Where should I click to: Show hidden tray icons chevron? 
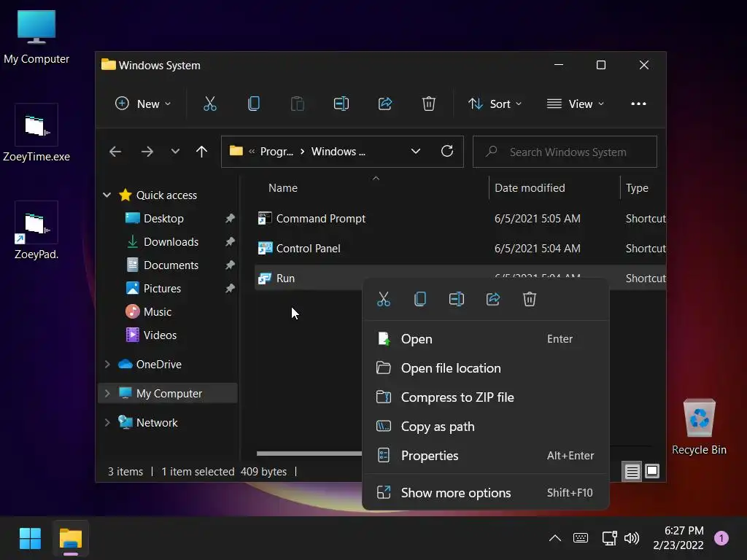555,538
